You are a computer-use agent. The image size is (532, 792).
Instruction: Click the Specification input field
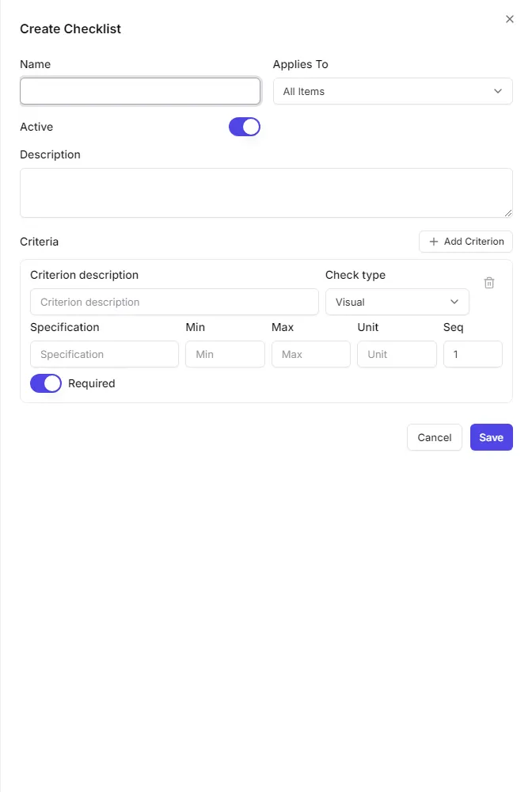pos(104,354)
